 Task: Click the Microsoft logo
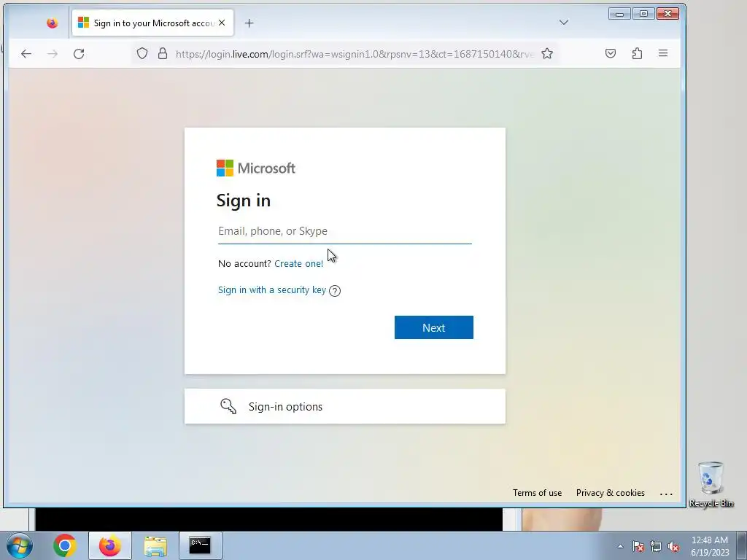coord(256,168)
